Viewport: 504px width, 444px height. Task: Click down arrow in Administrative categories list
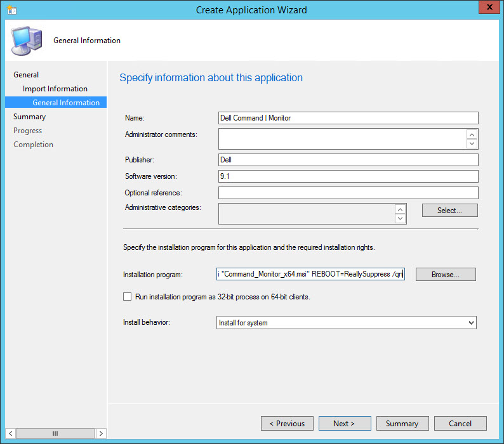pyautogui.click(x=400, y=219)
